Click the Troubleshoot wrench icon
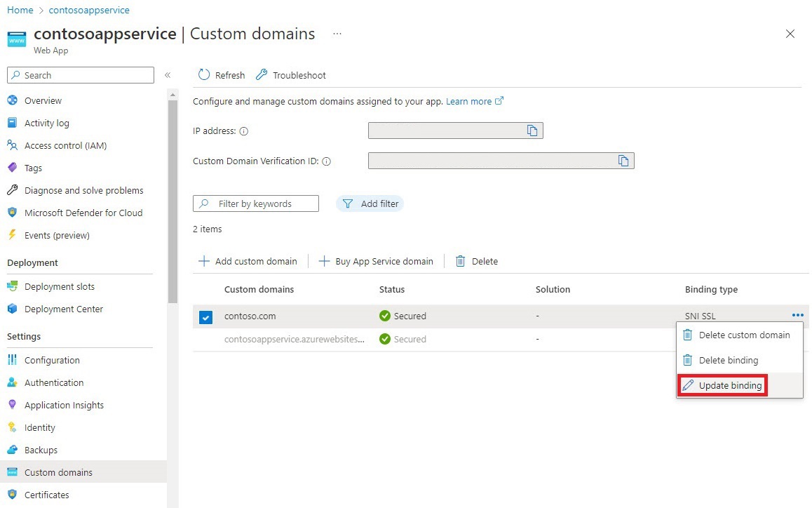Image resolution: width=812 pixels, height=508 pixels. pyautogui.click(x=261, y=74)
